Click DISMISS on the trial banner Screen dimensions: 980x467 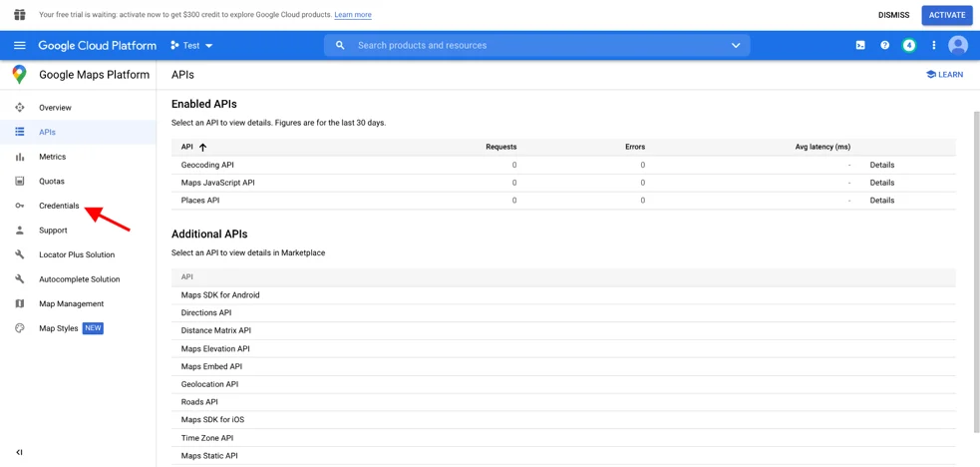893,15
